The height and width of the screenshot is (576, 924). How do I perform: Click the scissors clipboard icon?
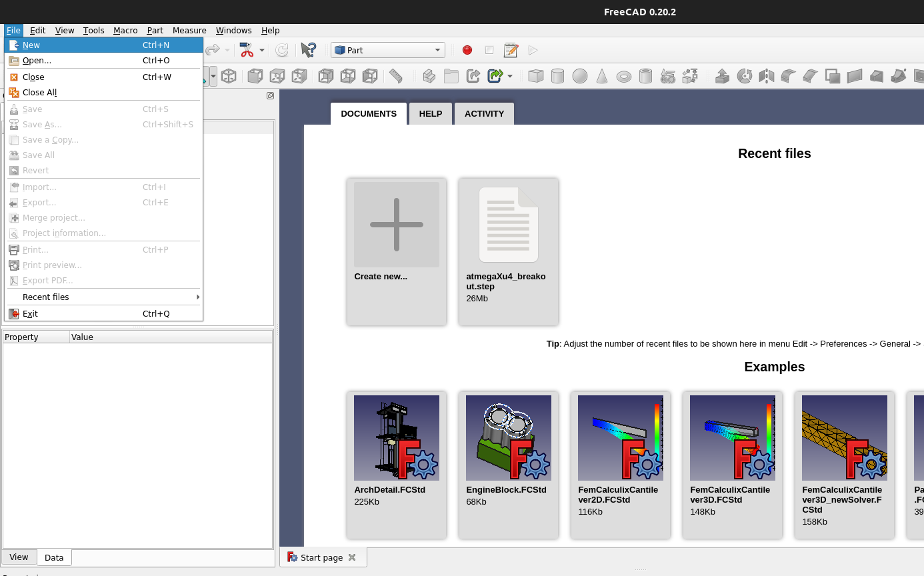tap(247, 50)
